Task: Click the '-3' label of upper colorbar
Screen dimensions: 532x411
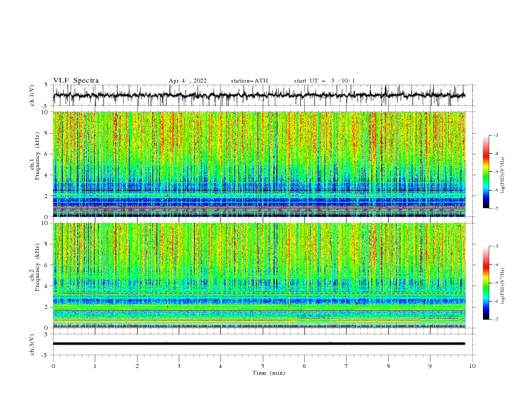Action: 495,135
